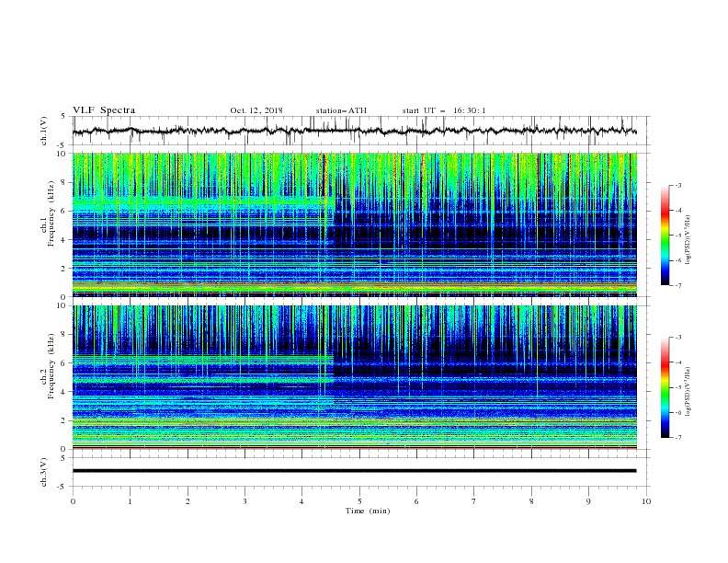728x563 pixels.
Task: Click the "start UT = 16:30:1" header text
Action: [444, 110]
